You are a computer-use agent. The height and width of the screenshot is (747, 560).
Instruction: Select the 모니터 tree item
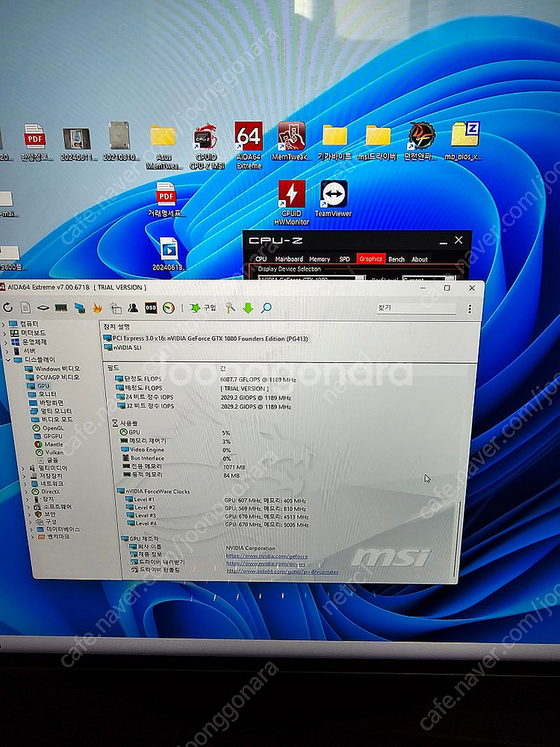click(43, 394)
